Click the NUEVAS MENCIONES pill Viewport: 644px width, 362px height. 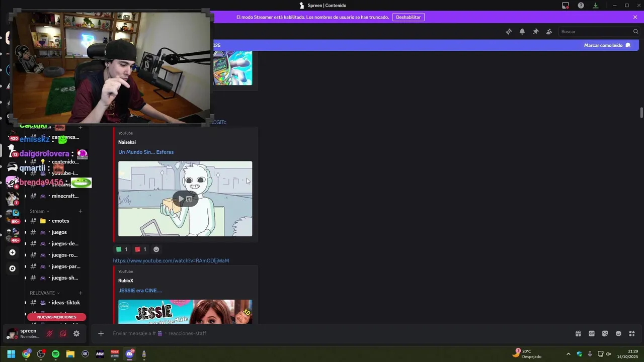pos(57,317)
